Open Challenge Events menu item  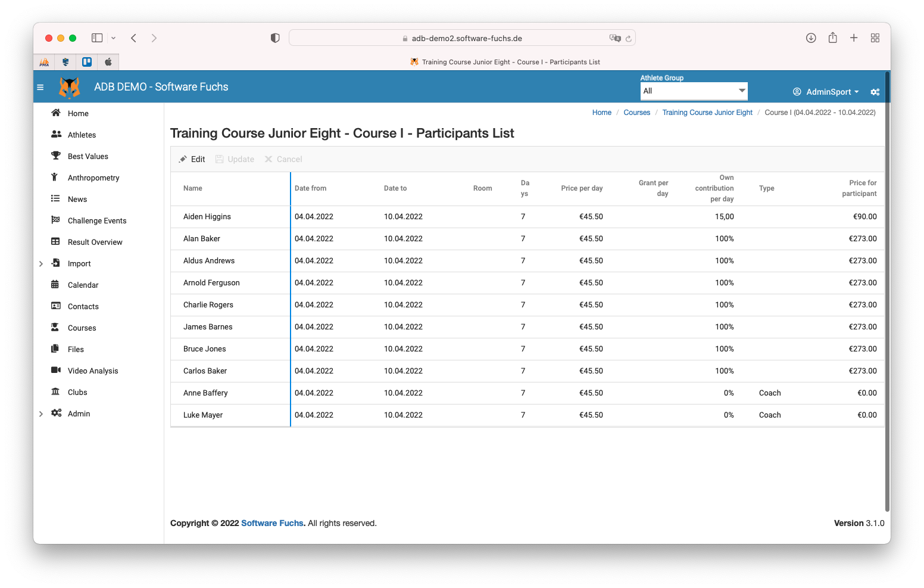tap(97, 221)
